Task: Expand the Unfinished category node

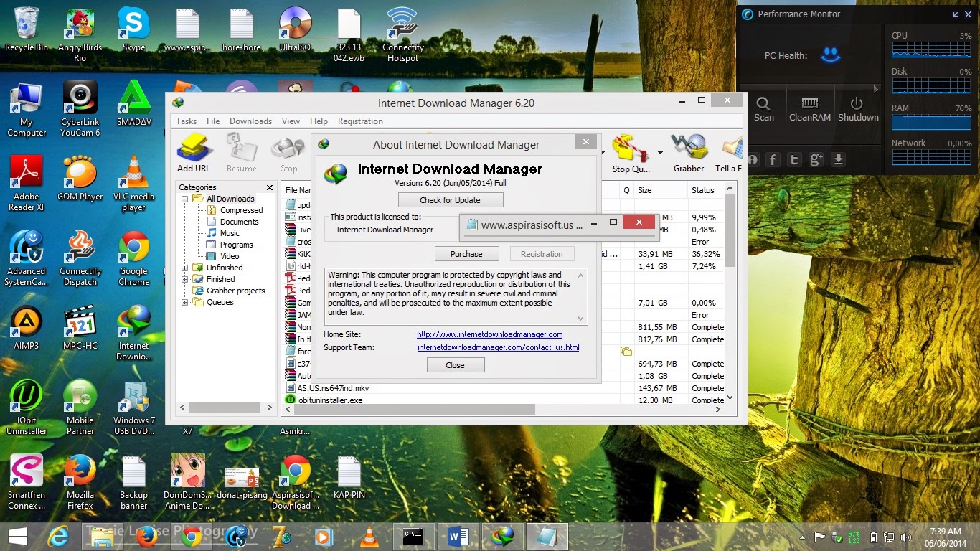Action: 185,268
